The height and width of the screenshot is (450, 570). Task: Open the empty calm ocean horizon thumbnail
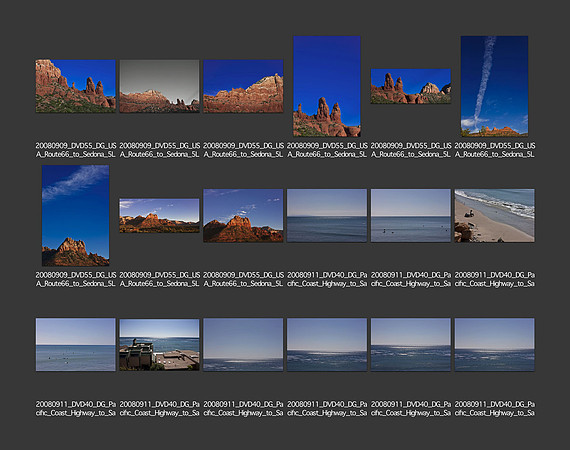pyautogui.click(x=327, y=216)
